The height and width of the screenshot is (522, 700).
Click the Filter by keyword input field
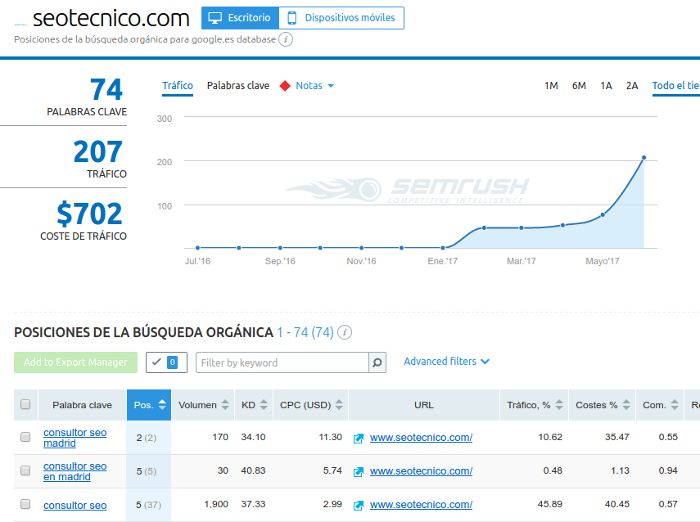click(282, 363)
